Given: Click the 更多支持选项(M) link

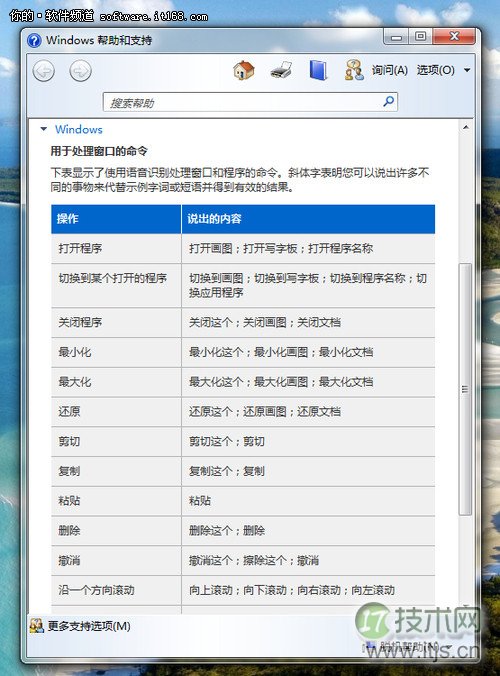Looking at the screenshot, I should [89, 626].
